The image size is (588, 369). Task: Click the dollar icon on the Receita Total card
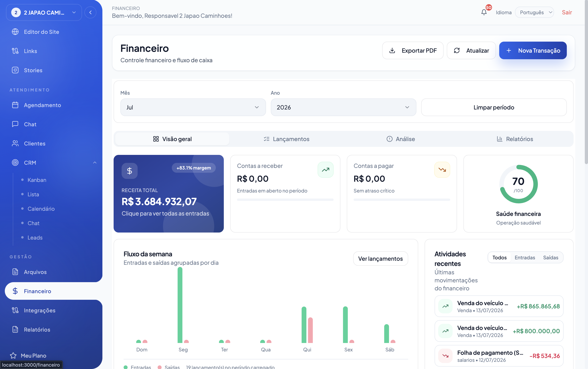click(x=130, y=171)
